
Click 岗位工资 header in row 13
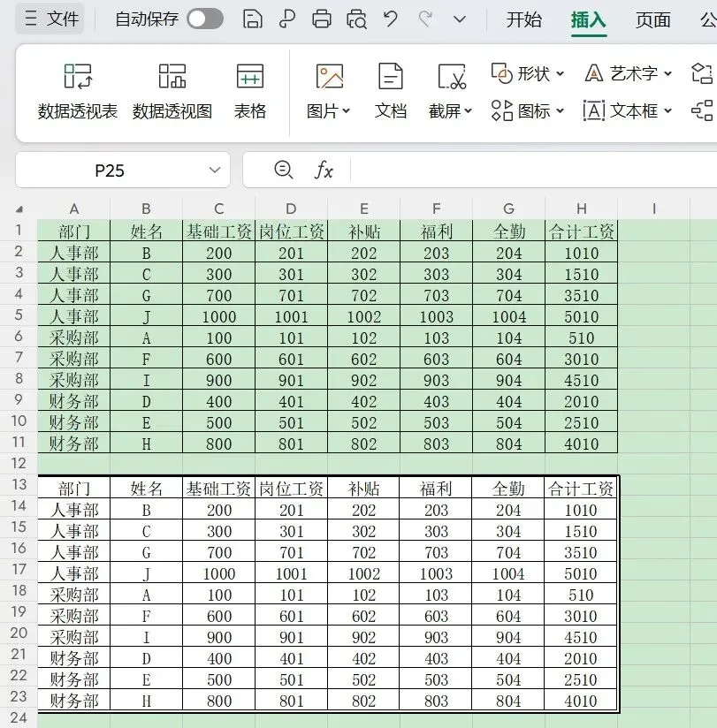pos(292,488)
